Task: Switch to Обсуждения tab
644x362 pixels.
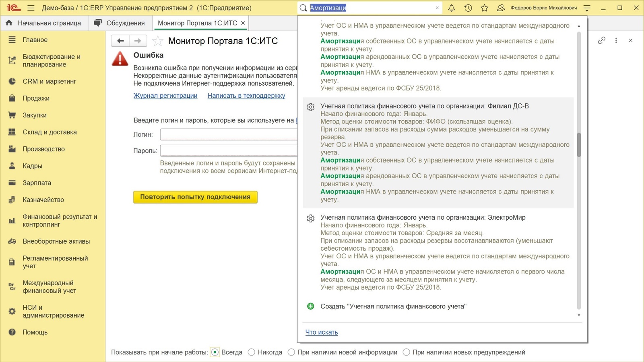Action: pyautogui.click(x=120, y=23)
